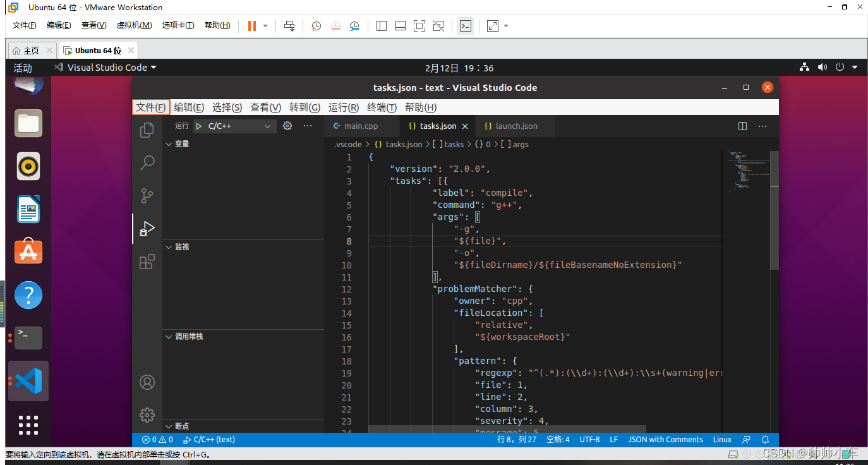This screenshot has height=465, width=868.
Task: Pause the virtual machine in VMware toolbar
Action: [x=252, y=26]
